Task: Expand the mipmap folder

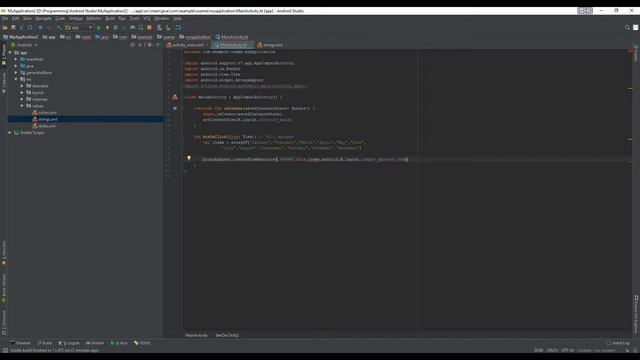Action: click(22, 99)
